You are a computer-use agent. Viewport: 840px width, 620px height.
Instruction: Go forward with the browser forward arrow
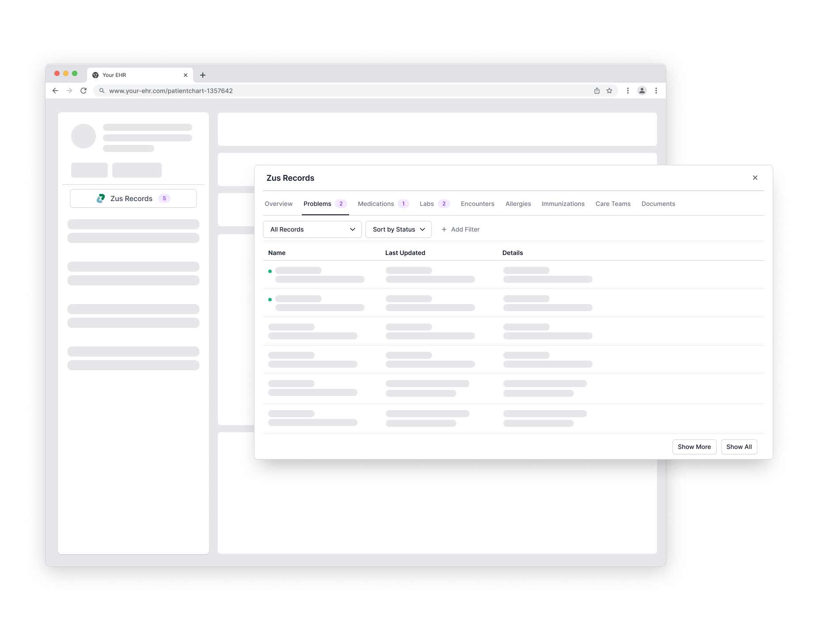click(69, 91)
